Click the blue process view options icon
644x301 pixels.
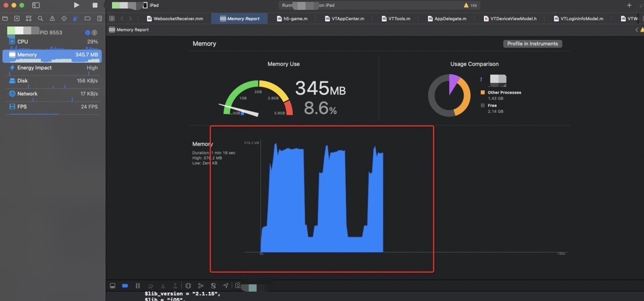[x=88, y=32]
